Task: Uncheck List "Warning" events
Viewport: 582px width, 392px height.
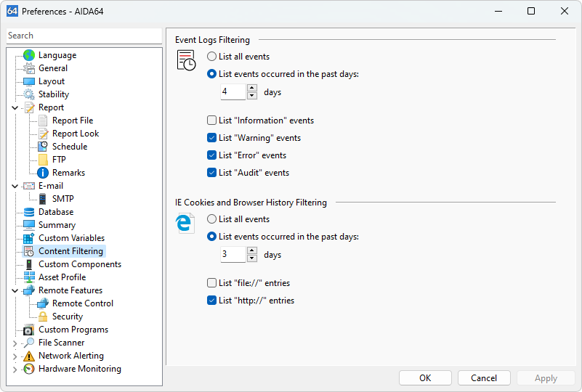Action: 211,138
